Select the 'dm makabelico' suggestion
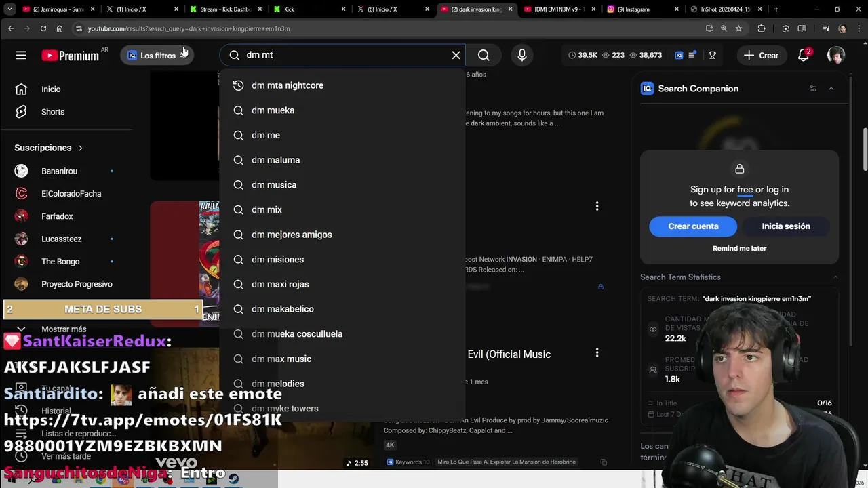The image size is (868, 488). 342,309
